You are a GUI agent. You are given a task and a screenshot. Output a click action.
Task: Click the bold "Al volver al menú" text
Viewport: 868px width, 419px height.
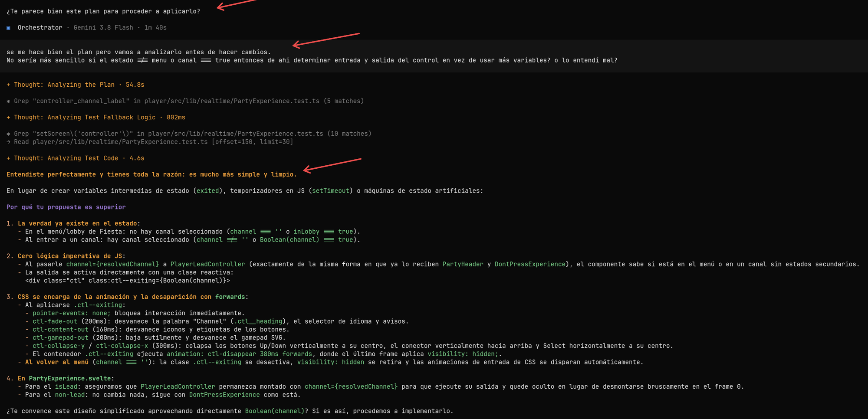tap(57, 362)
